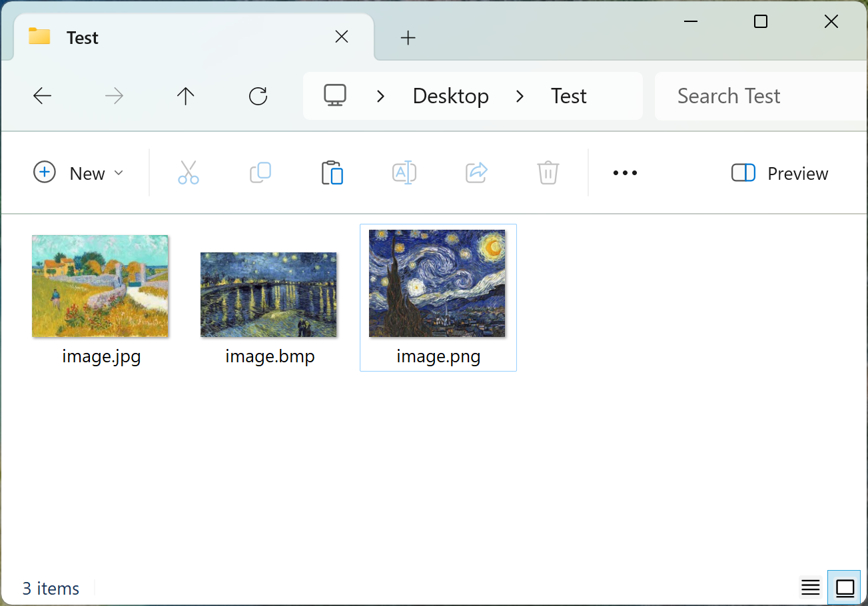This screenshot has height=606, width=868.
Task: Click Test in the address breadcrumb
Action: coord(568,96)
